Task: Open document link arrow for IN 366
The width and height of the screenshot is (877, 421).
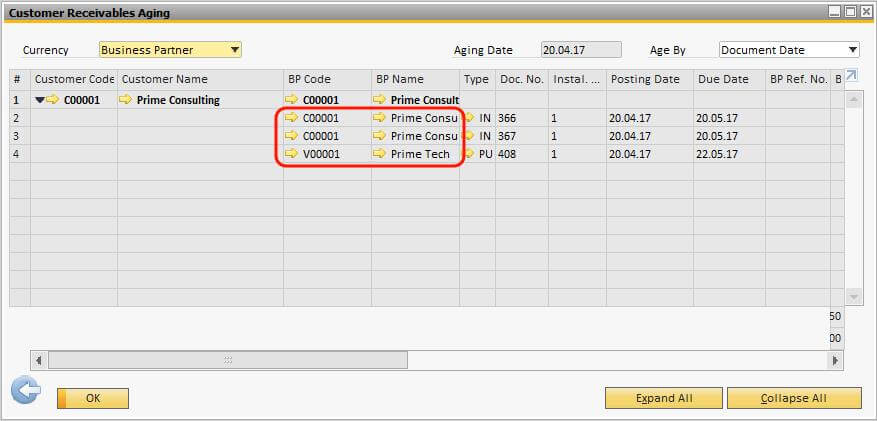Action: 469,118
